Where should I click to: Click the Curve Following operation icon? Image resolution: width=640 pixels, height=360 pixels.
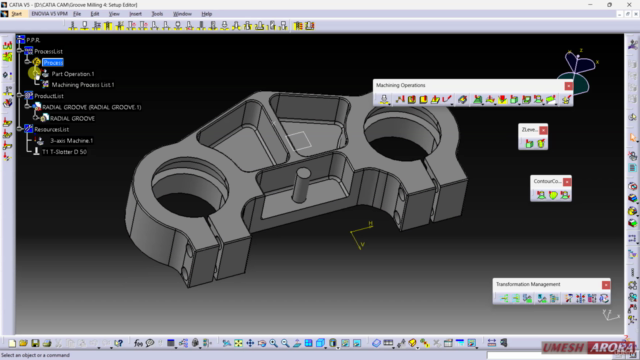pyautogui.click(x=447, y=99)
